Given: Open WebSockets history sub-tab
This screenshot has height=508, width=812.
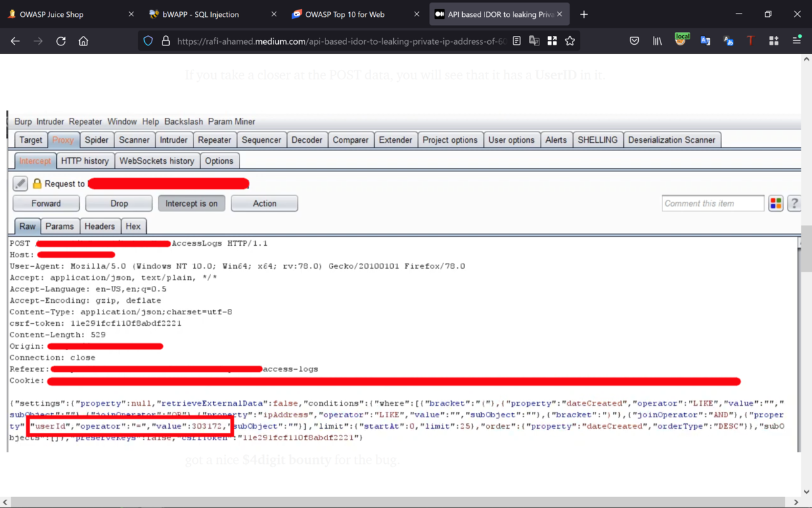Looking at the screenshot, I should (x=157, y=161).
